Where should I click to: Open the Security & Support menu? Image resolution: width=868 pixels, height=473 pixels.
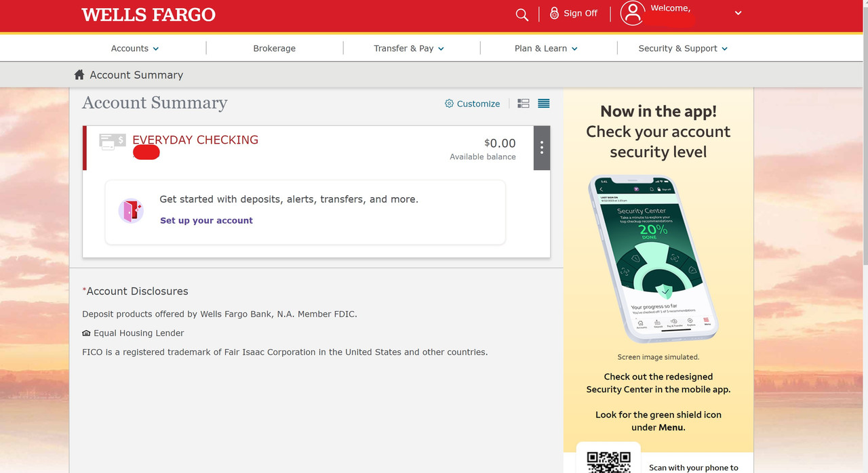(x=683, y=48)
